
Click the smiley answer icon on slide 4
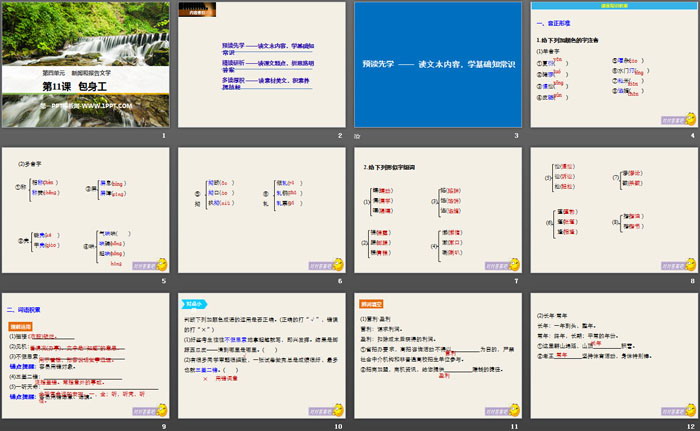tap(691, 119)
